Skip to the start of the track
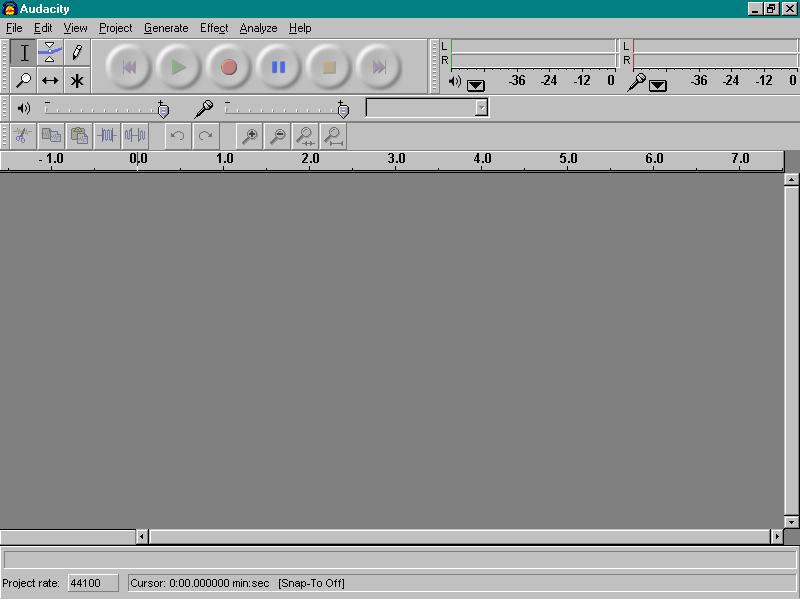This screenshot has height=600, width=800. 128,67
